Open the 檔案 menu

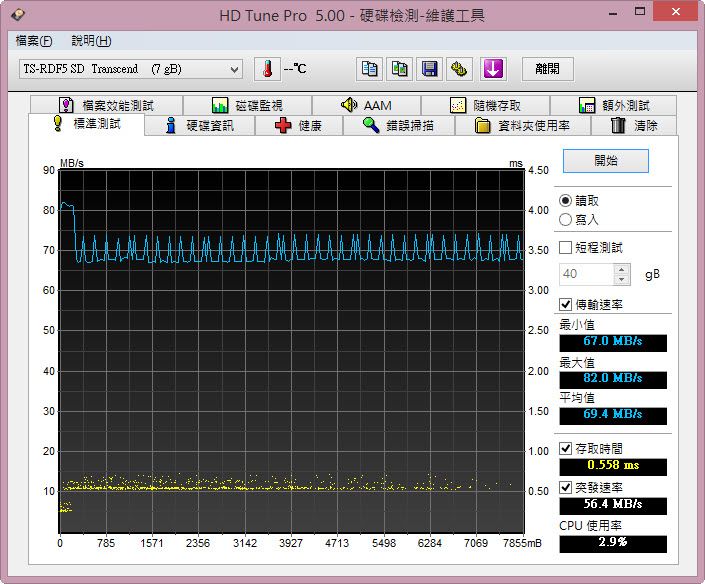click(33, 41)
